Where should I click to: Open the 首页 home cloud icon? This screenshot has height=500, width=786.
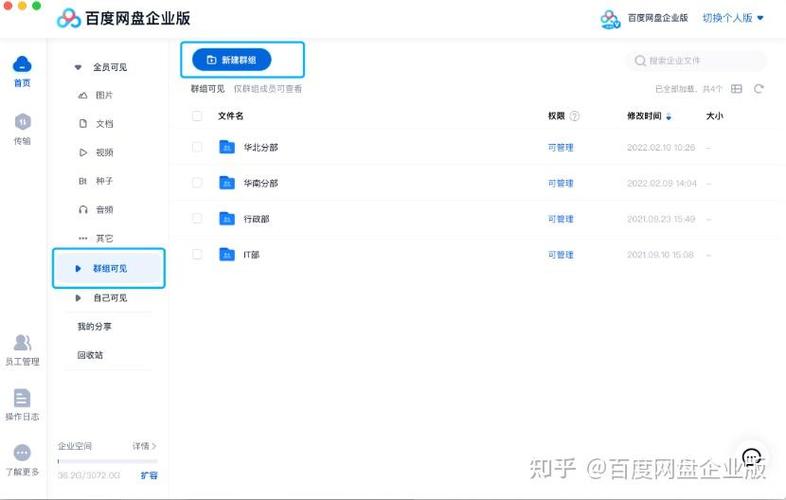[22, 65]
